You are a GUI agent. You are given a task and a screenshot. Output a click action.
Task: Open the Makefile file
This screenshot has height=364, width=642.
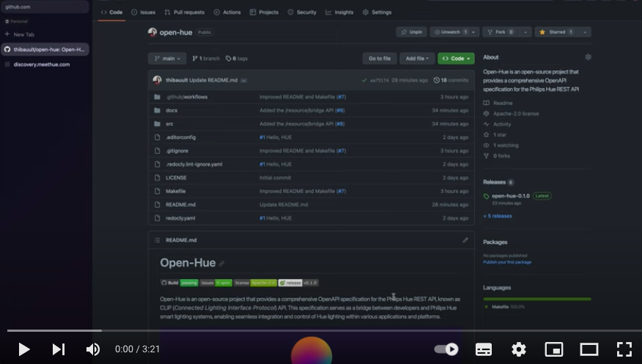(x=176, y=191)
